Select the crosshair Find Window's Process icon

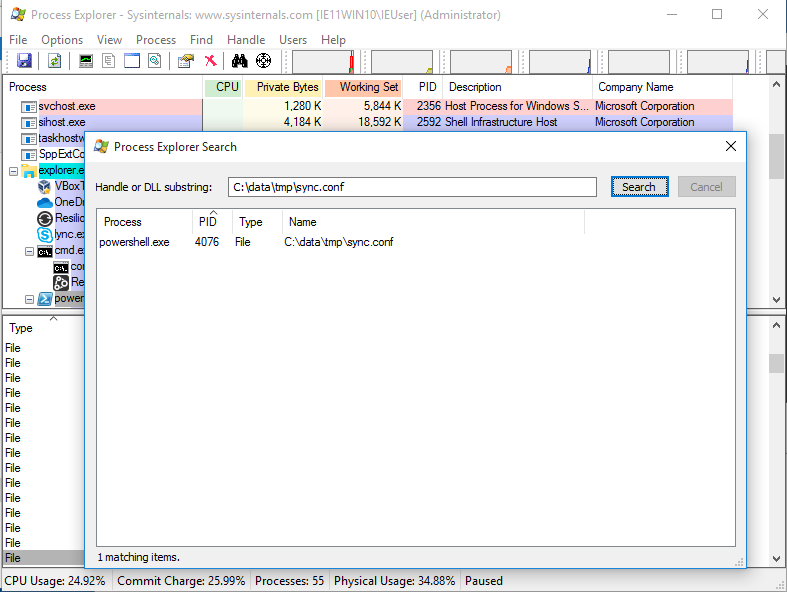click(263, 61)
